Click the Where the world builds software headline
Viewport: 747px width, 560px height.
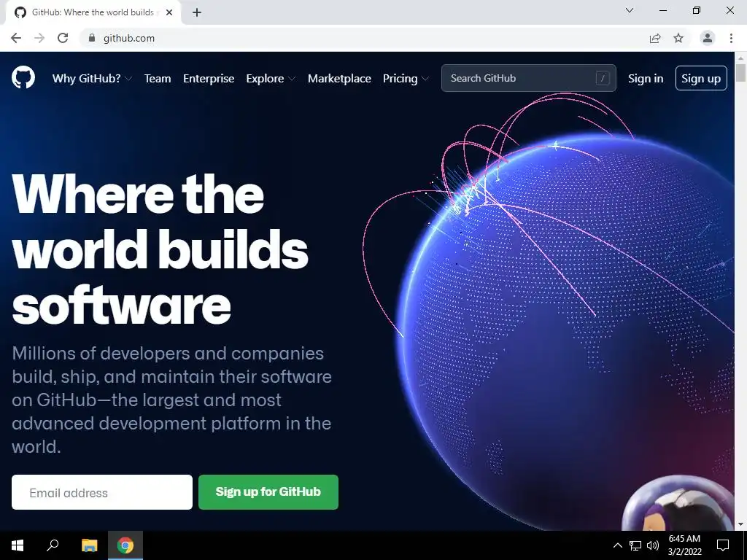(x=160, y=249)
